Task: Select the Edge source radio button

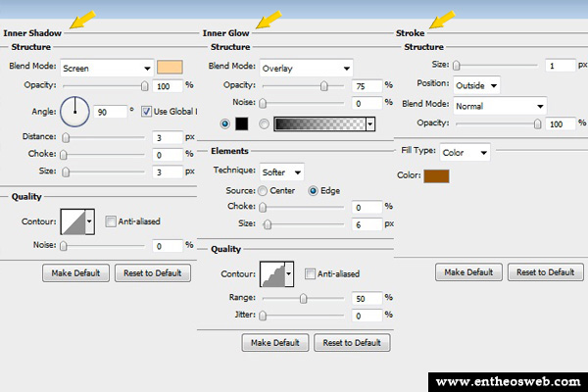Action: 315,190
